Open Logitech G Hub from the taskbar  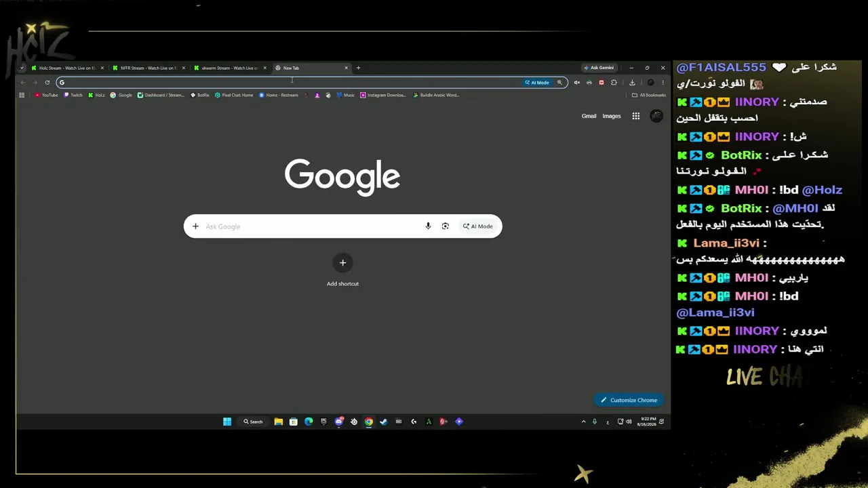(x=414, y=422)
